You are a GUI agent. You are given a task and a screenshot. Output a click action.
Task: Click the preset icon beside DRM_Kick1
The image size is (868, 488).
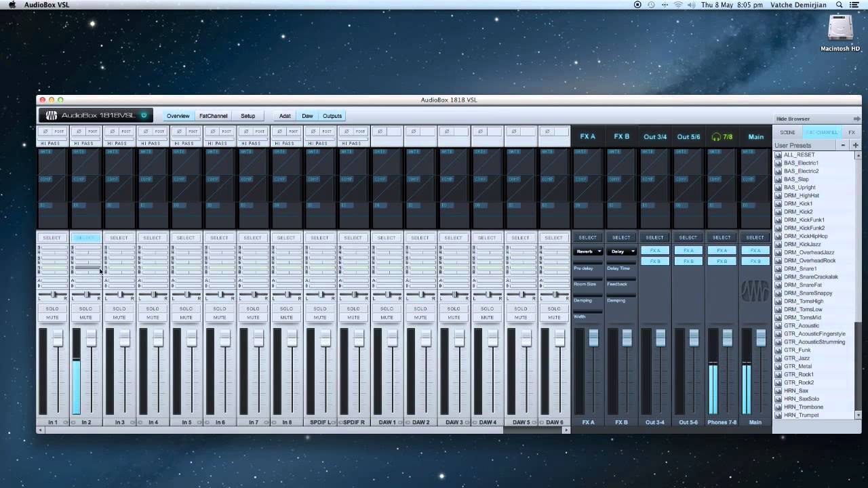[778, 204]
